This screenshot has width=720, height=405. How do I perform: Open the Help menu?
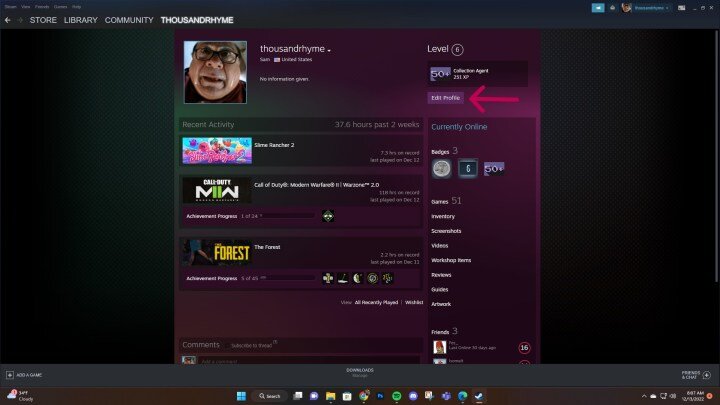point(76,7)
